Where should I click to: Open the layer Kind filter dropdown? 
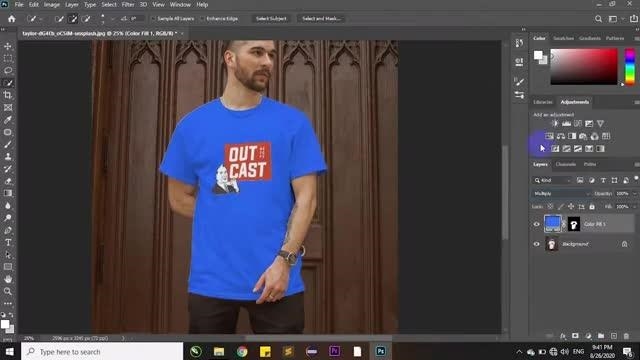[x=552, y=180]
